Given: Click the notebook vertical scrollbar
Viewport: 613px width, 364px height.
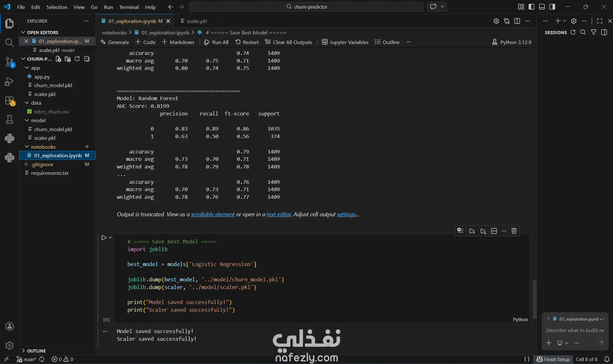Looking at the screenshot, I should point(534,299).
